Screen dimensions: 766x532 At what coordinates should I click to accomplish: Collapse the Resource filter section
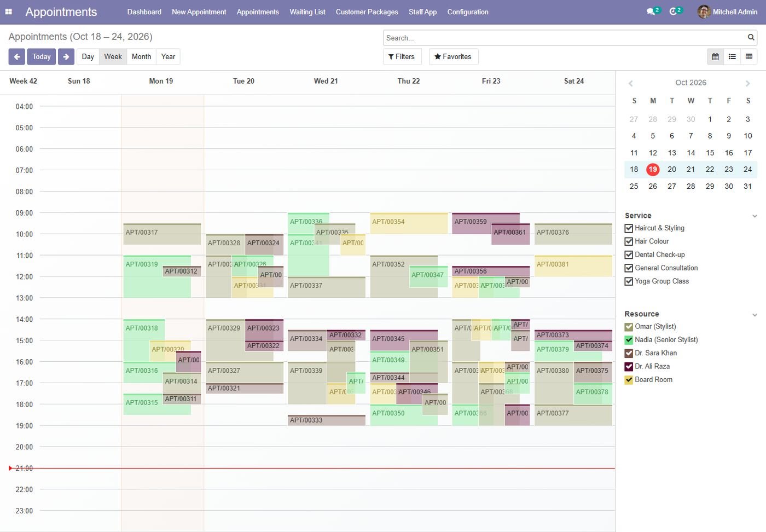click(755, 315)
